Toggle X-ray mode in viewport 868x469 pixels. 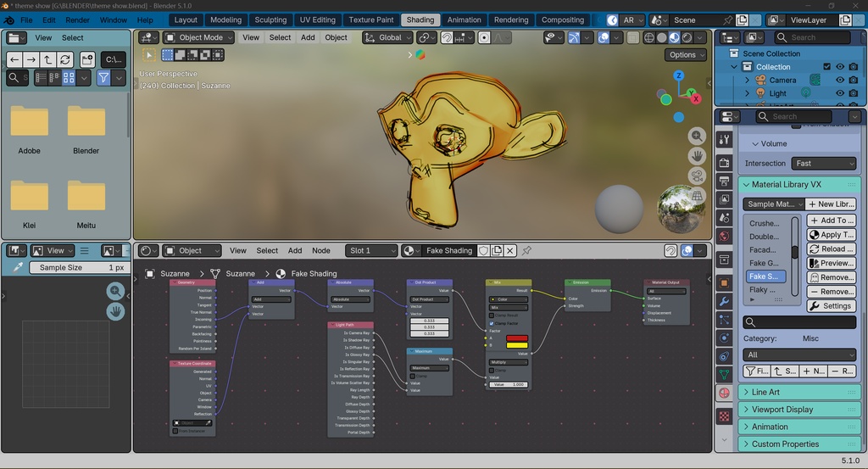[x=632, y=37]
